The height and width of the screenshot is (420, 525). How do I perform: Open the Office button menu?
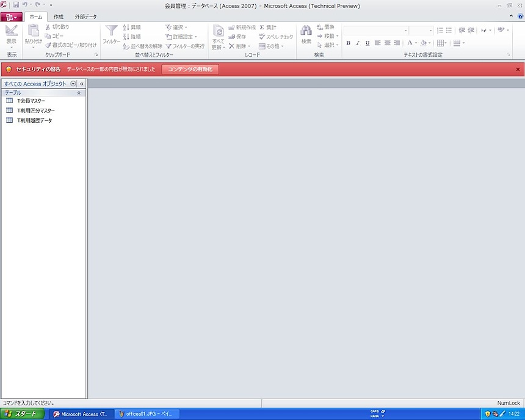[x=12, y=16]
